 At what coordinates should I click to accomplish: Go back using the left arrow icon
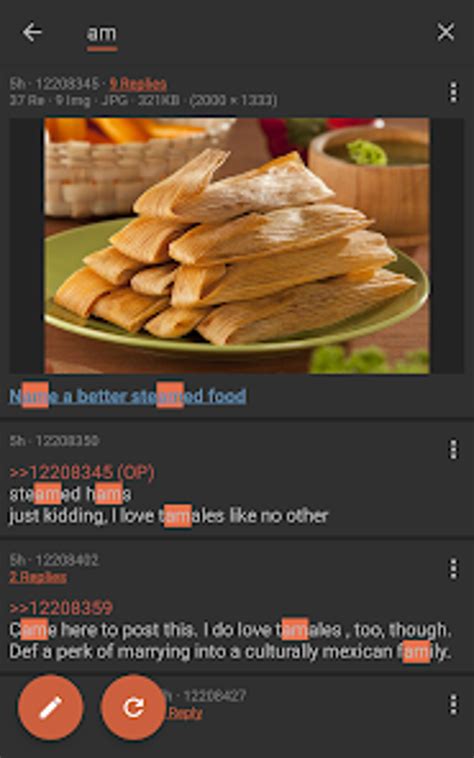[x=32, y=32]
